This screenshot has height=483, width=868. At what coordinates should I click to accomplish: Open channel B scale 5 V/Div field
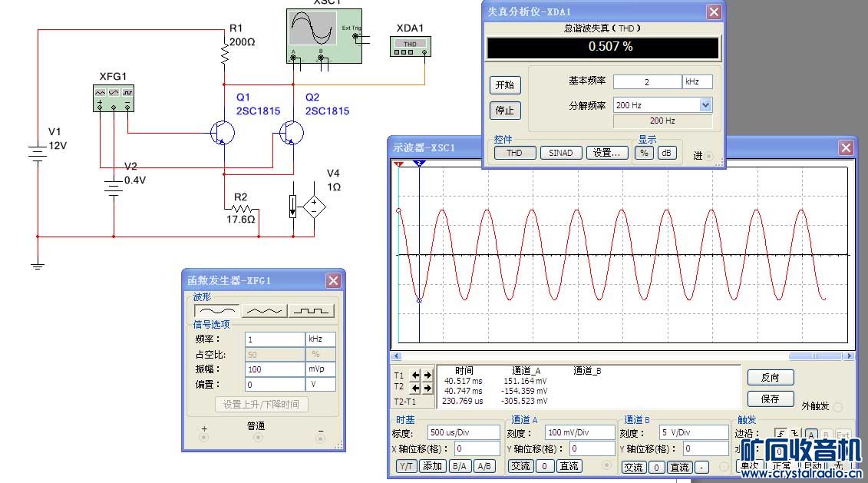pyautogui.click(x=694, y=432)
